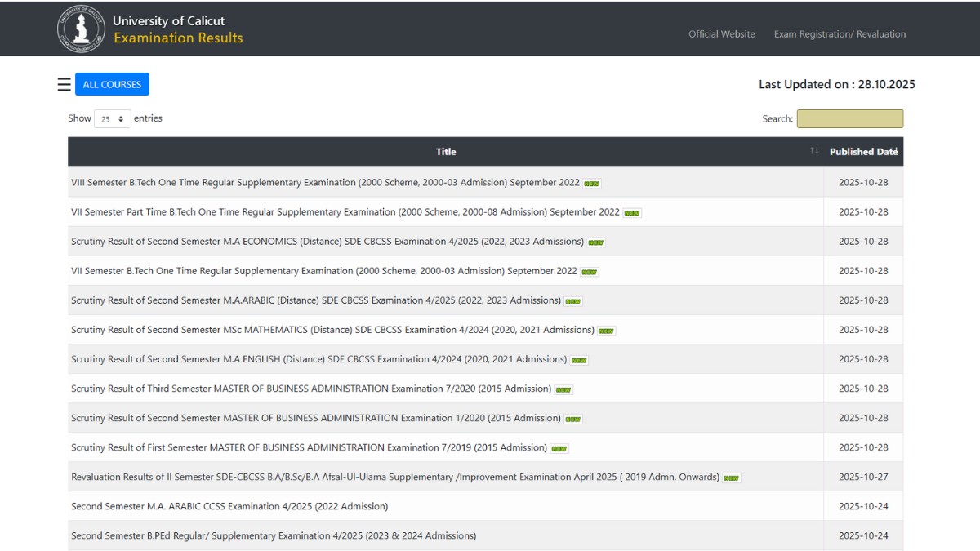This screenshot has height=551, width=980.
Task: Click the University of Calicut logo emblem
Action: click(82, 29)
